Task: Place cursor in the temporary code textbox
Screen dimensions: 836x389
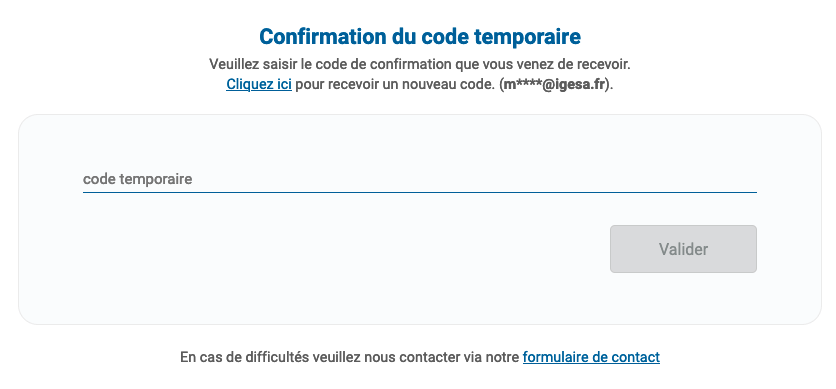Action: point(420,179)
